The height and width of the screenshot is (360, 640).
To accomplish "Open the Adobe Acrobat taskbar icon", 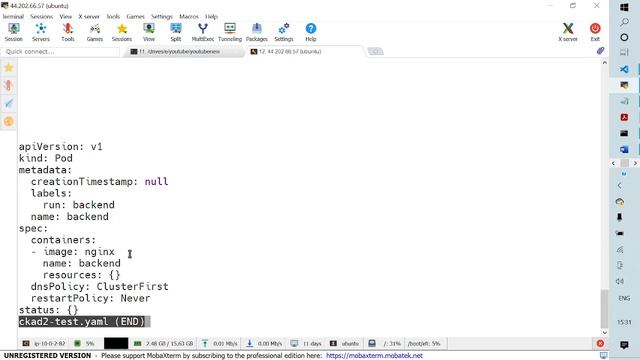I will coord(624,118).
